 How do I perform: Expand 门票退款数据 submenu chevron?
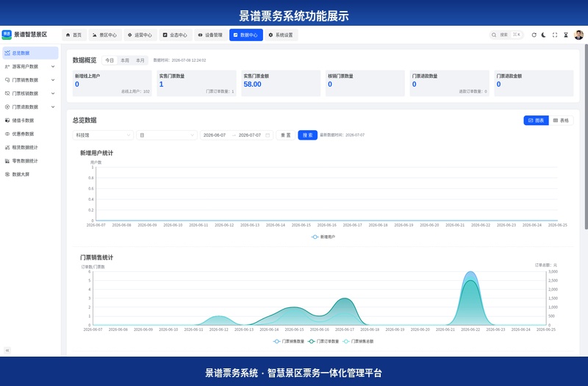coord(53,107)
